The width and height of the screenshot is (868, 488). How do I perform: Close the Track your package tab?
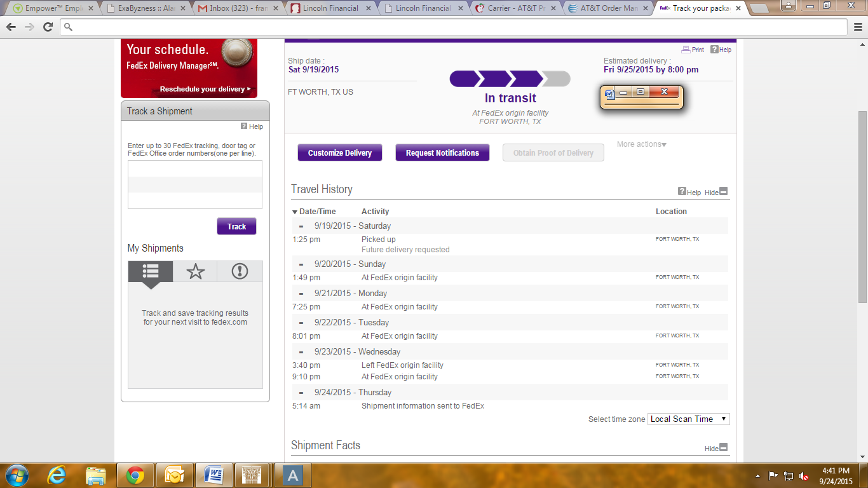pyautogui.click(x=739, y=8)
